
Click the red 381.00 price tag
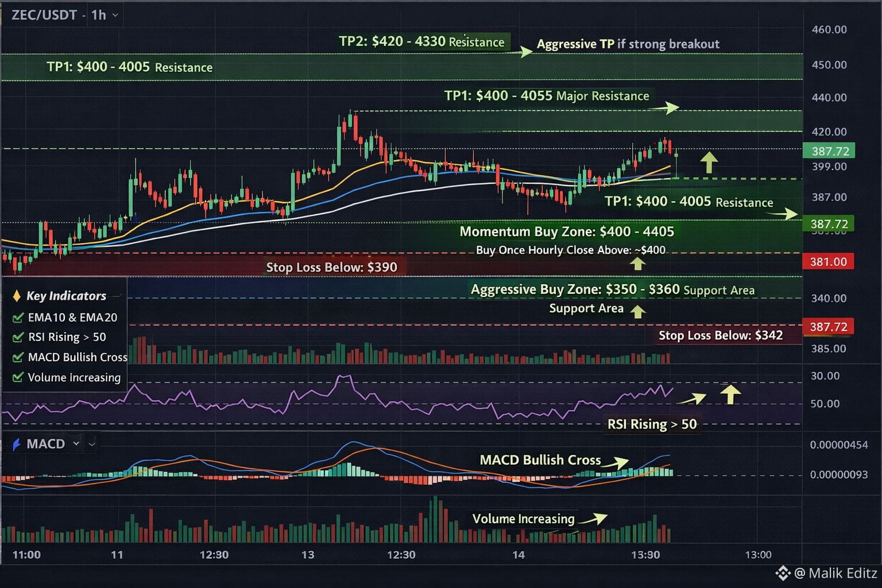828,262
